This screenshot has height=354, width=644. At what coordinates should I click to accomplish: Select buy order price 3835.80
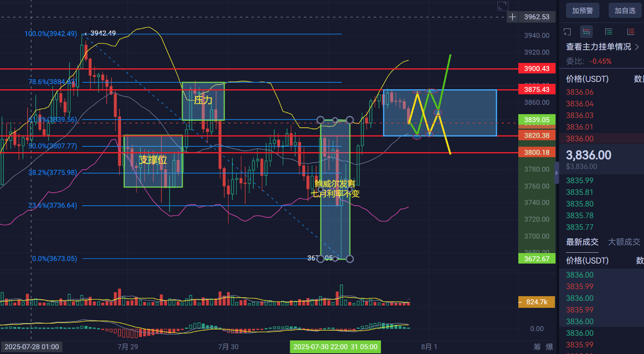click(x=580, y=204)
